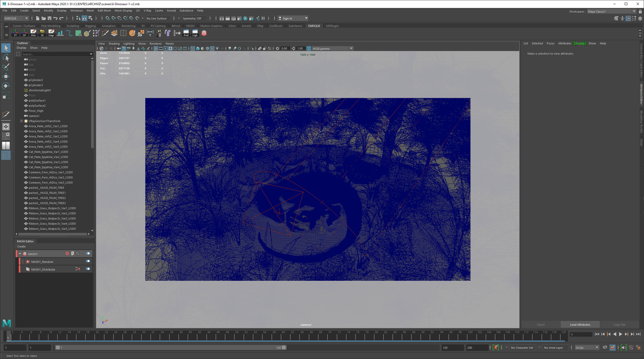Open the render view clapperboard icon
Image resolution: width=644 pixels, height=359 pixels.
(222, 18)
